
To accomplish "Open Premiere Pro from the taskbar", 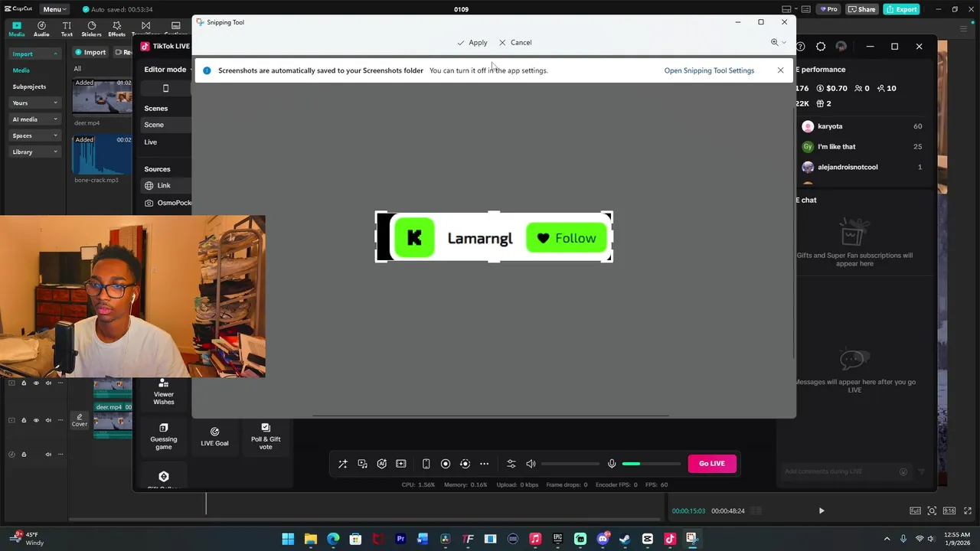I will pyautogui.click(x=400, y=540).
